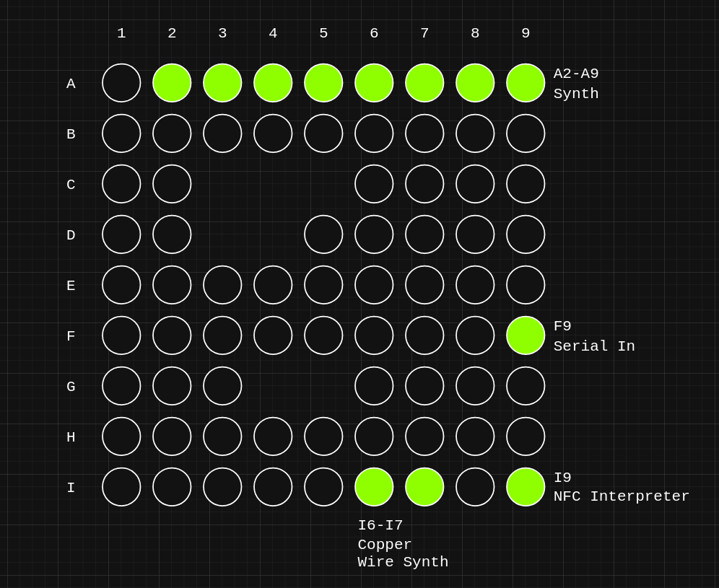
Task: Toggle the lit pad at A9
Action: 526,83
